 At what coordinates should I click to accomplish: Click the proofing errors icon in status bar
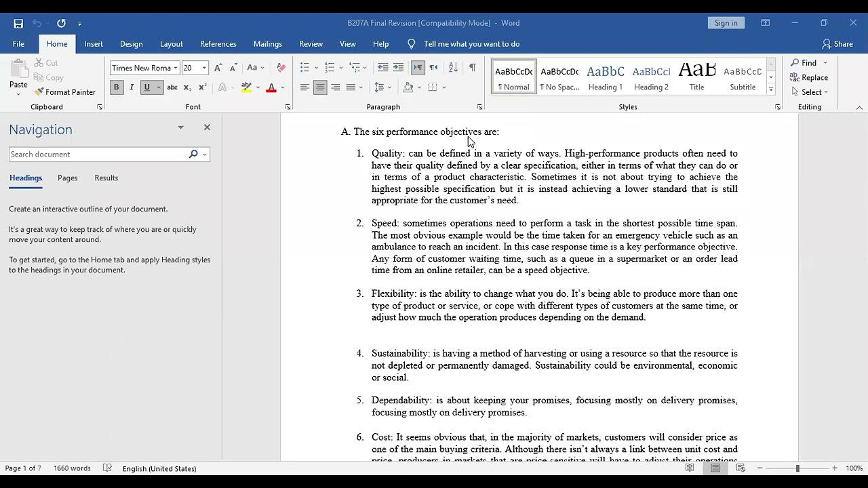click(x=107, y=468)
